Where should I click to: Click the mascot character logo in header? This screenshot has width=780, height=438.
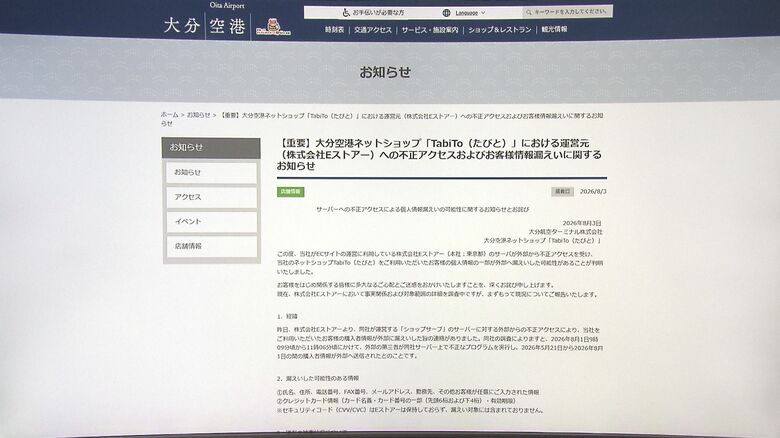pyautogui.click(x=273, y=26)
